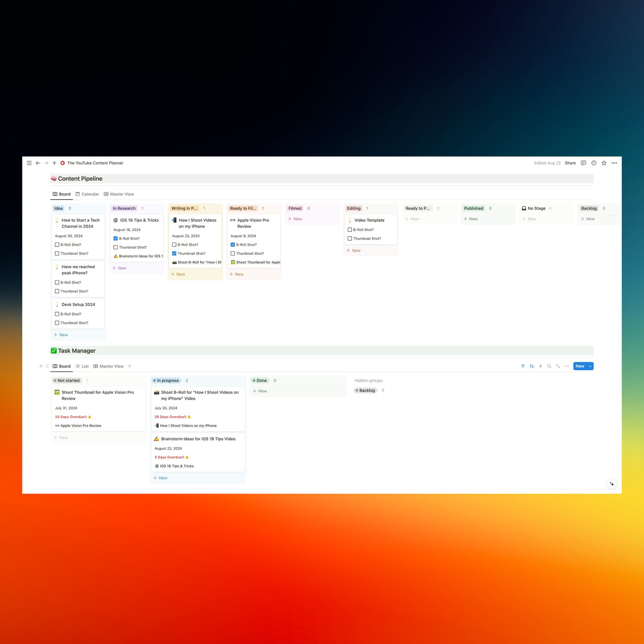
Task: Add new card in Filmed column
Action: [x=295, y=219]
